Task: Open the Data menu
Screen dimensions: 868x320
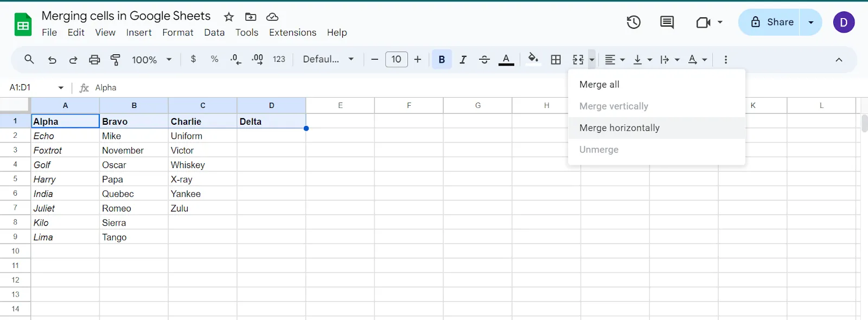Action: coord(214,33)
